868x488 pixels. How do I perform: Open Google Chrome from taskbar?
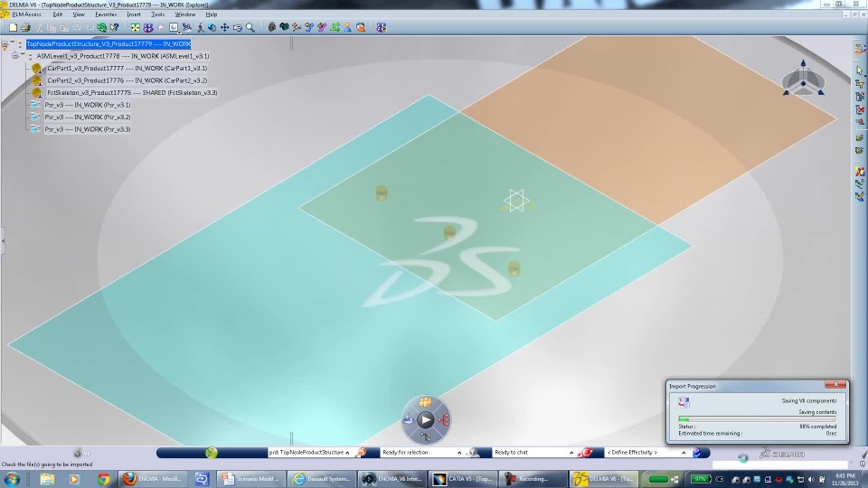[103, 479]
